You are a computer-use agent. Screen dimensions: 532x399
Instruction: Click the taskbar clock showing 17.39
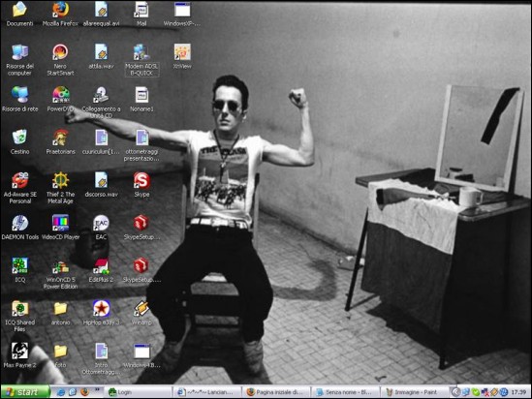coord(518,392)
